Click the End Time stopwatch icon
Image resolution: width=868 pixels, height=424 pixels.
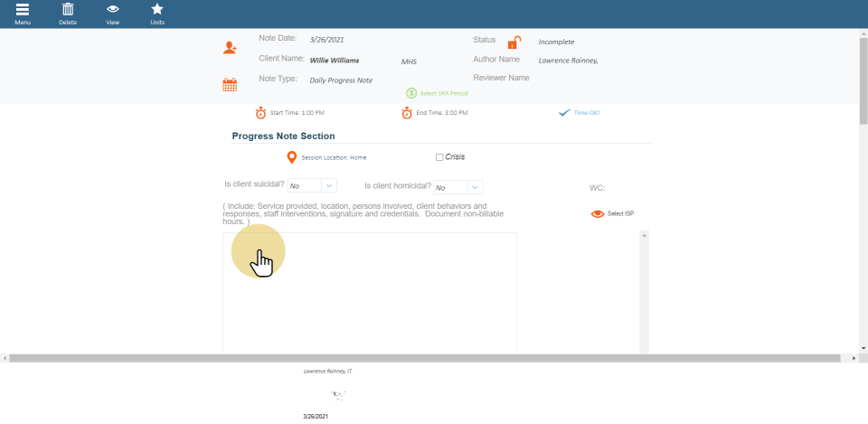[x=407, y=113]
